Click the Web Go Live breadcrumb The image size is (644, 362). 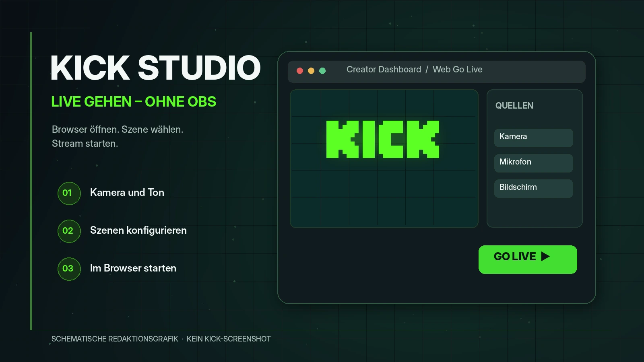click(x=458, y=70)
